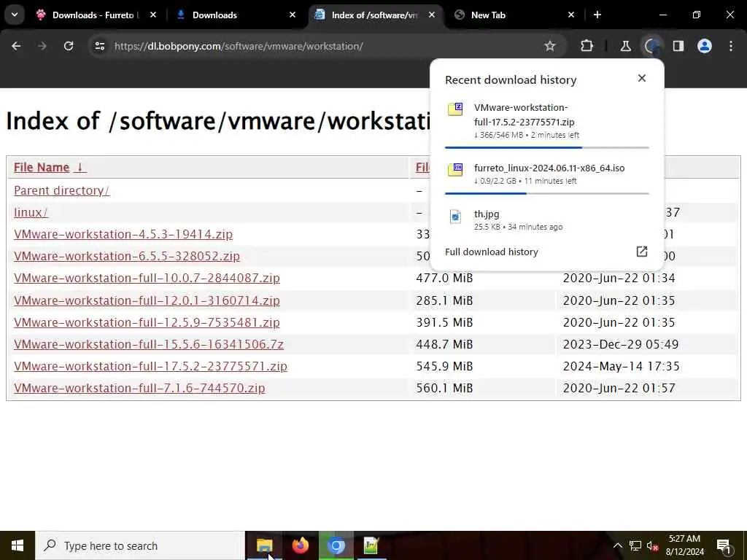
Task: Switch to the Downloads tab
Action: 236,15
